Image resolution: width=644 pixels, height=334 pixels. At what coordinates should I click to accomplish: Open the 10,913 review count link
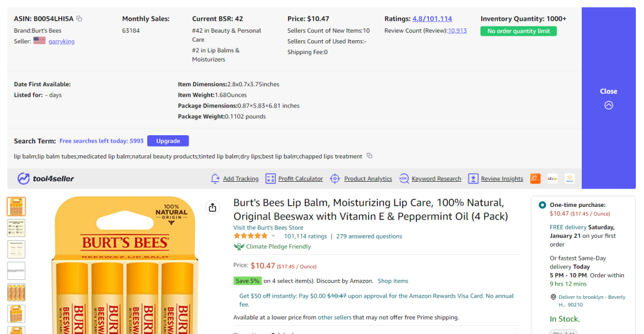tap(457, 30)
